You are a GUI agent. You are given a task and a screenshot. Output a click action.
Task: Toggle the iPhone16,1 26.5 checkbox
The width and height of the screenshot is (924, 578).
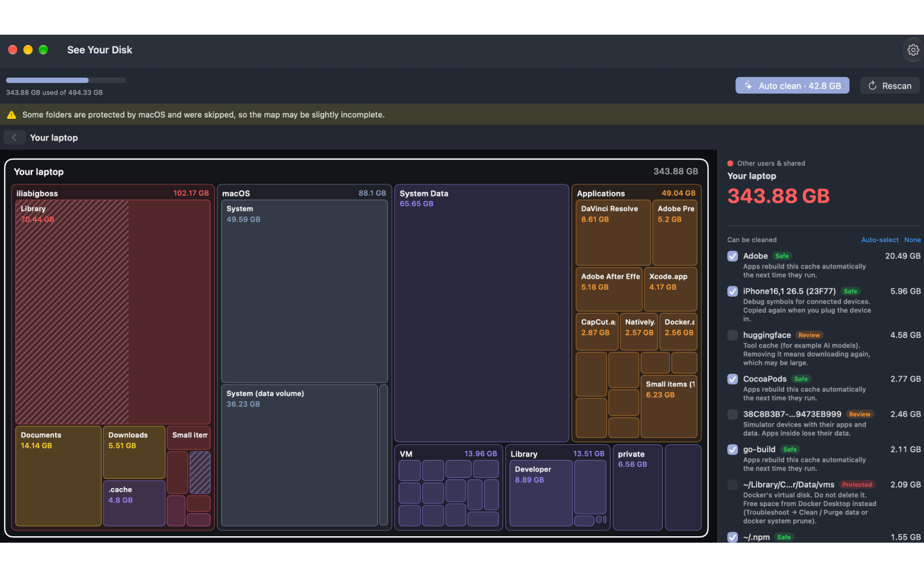(732, 292)
